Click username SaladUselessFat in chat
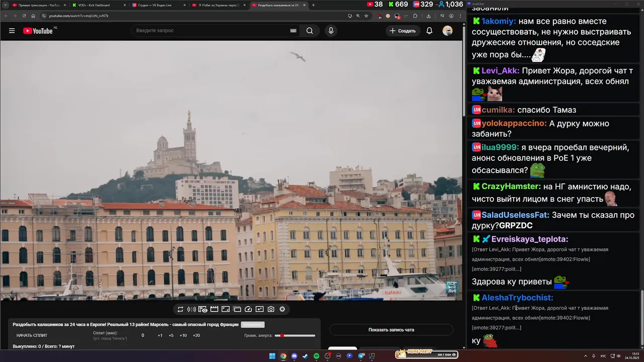644x362 pixels. click(x=516, y=215)
